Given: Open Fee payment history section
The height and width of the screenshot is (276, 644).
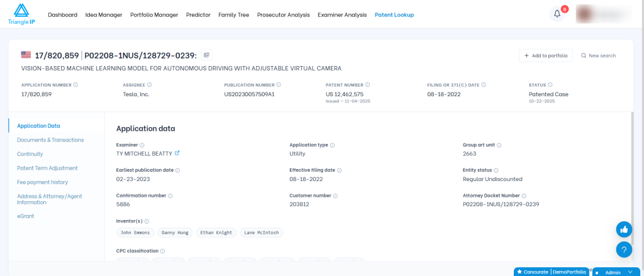Looking at the screenshot, I should click(42, 182).
